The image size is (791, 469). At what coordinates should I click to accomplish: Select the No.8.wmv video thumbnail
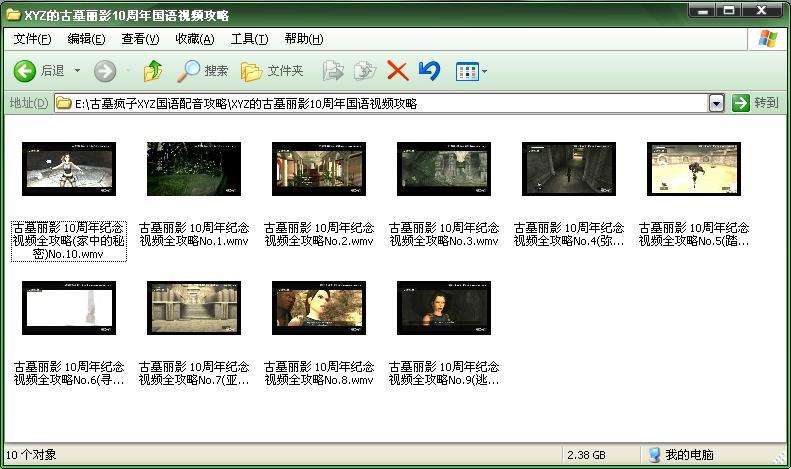click(319, 308)
